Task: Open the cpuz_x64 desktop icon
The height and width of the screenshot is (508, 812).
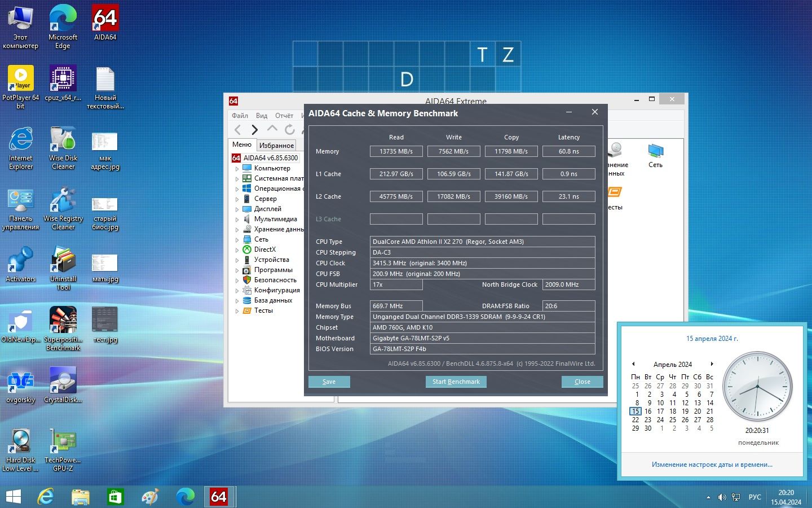Action: [x=63, y=84]
